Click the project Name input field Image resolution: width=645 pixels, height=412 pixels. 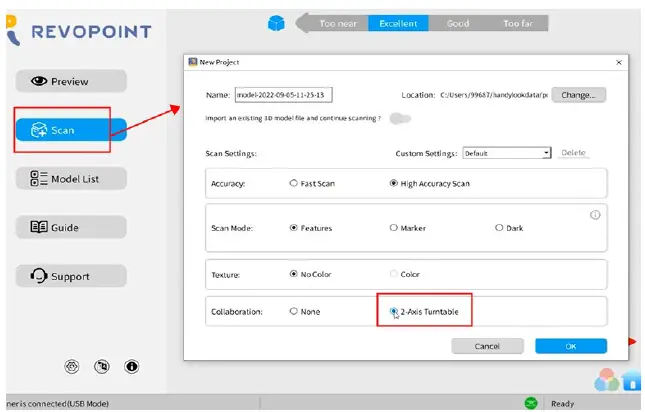283,95
